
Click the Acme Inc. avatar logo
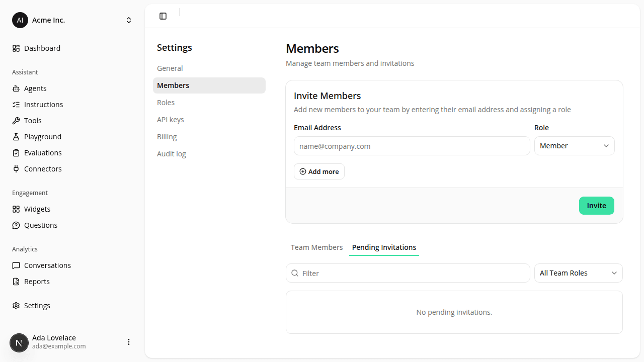click(x=20, y=20)
